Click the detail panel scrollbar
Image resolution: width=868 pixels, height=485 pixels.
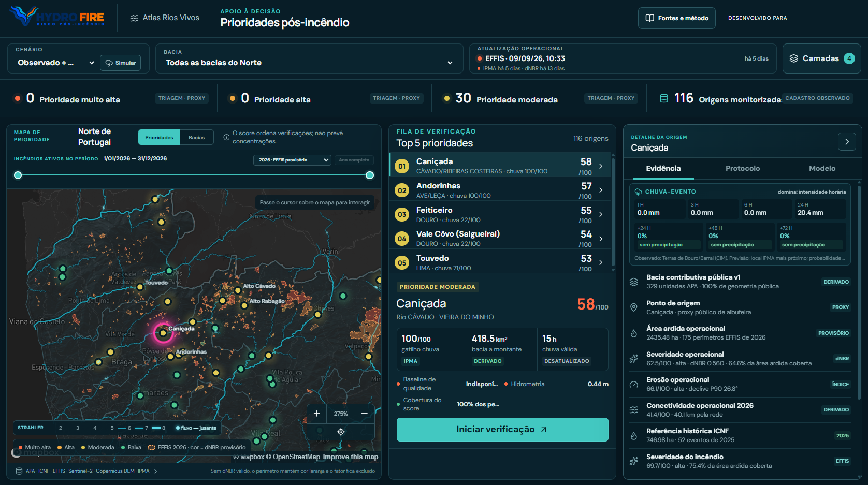pyautogui.click(x=859, y=292)
